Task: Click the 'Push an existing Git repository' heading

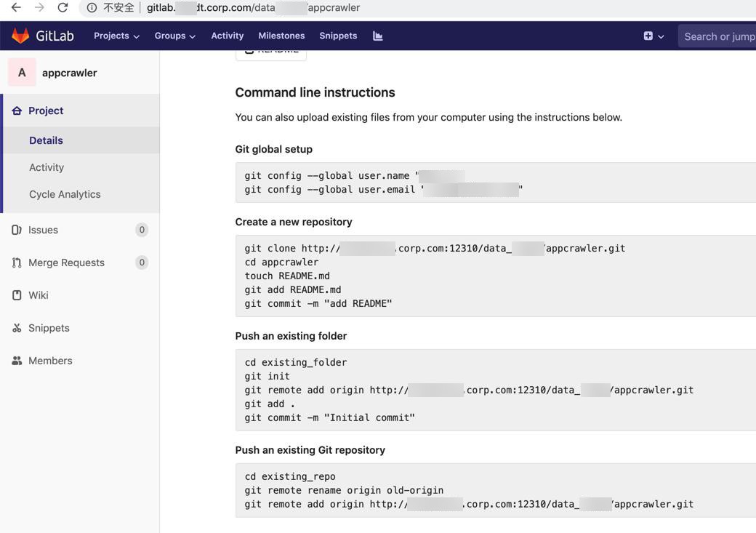Action: (x=310, y=450)
